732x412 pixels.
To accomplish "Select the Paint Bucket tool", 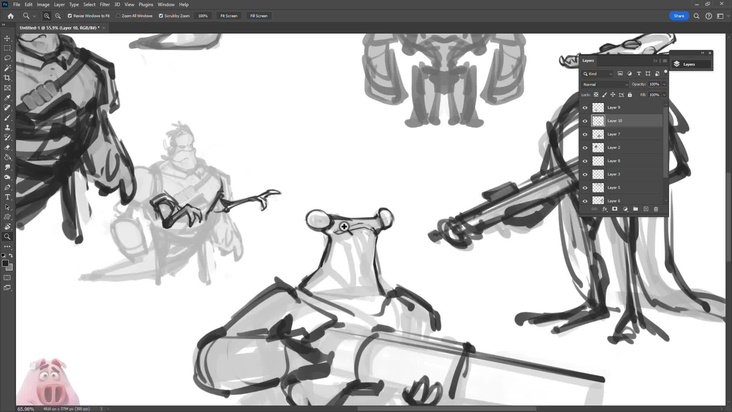I will (7, 157).
